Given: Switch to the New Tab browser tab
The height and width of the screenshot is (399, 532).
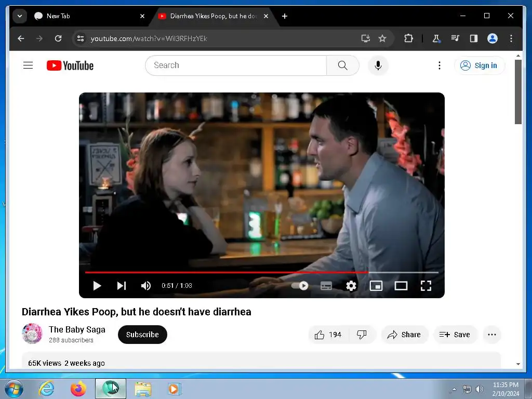Looking at the screenshot, I should [89, 16].
